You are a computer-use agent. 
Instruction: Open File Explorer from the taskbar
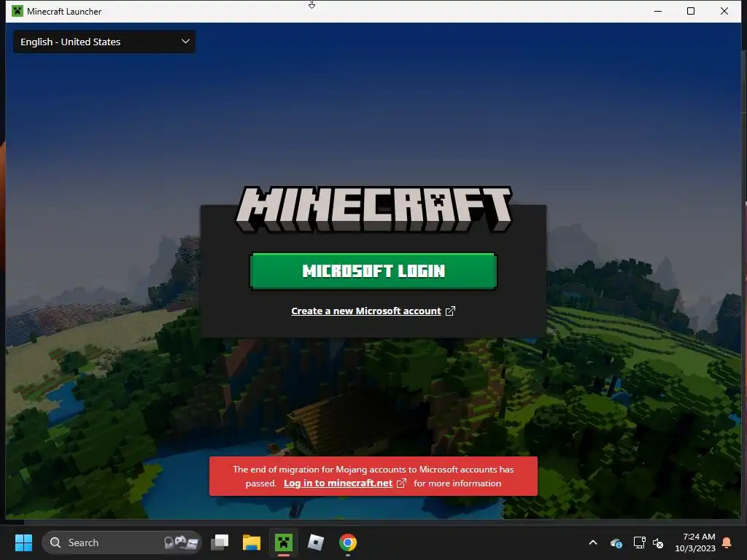pyautogui.click(x=252, y=542)
